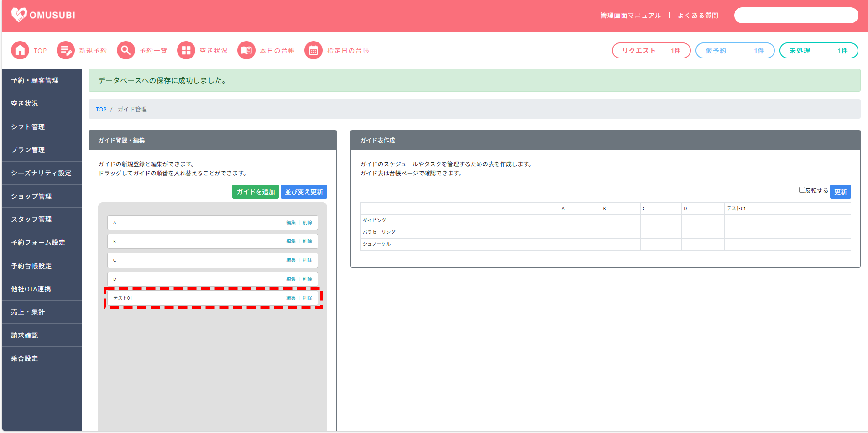Click specified-date ledger (指定日の台帳) calendar icon
Viewport: 868px width, 433px height.
click(314, 50)
